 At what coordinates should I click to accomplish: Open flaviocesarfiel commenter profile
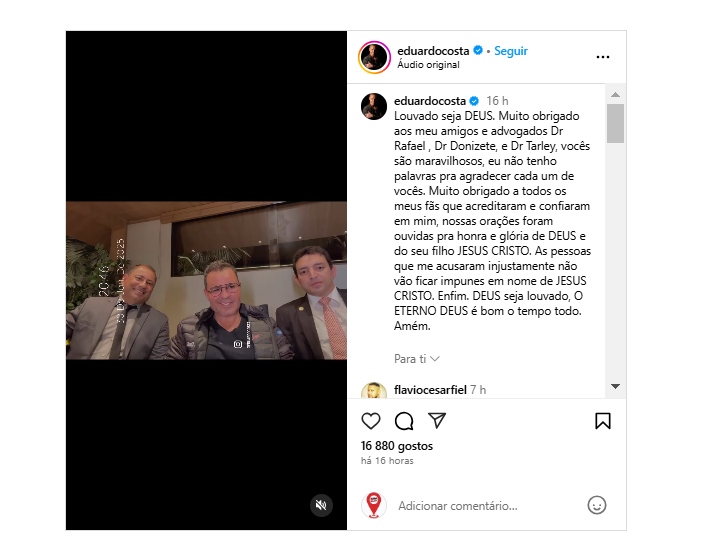tap(430, 390)
